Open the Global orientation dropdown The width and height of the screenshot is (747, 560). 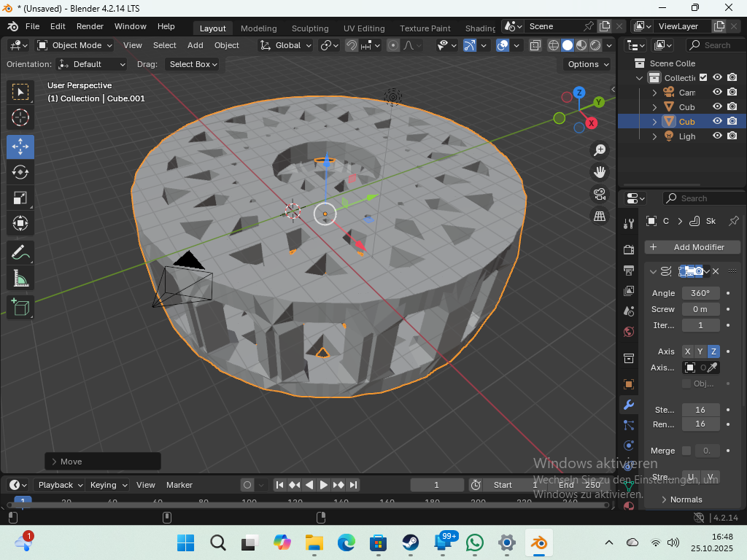(286, 45)
